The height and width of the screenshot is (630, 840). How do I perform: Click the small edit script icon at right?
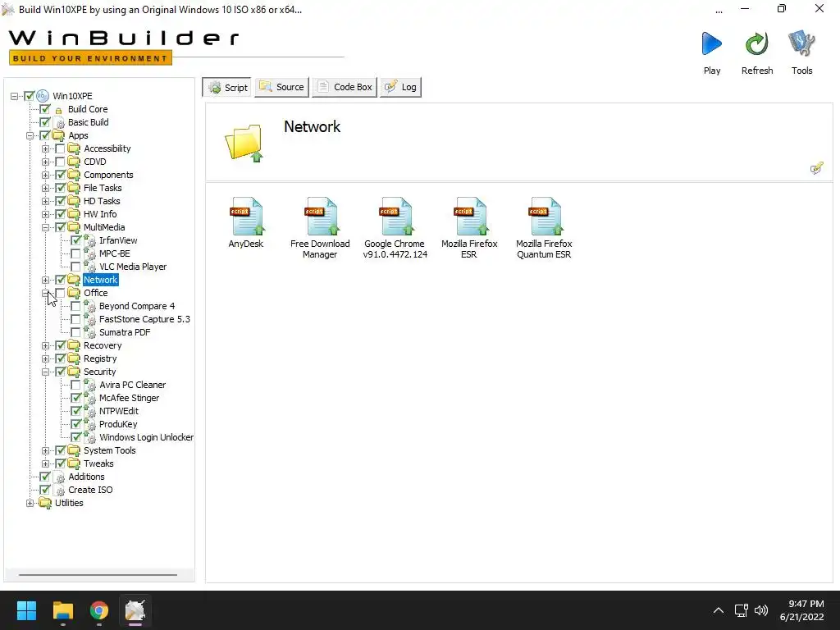tap(816, 168)
